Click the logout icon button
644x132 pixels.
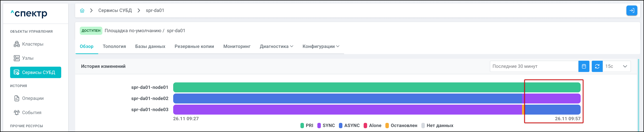632,10
